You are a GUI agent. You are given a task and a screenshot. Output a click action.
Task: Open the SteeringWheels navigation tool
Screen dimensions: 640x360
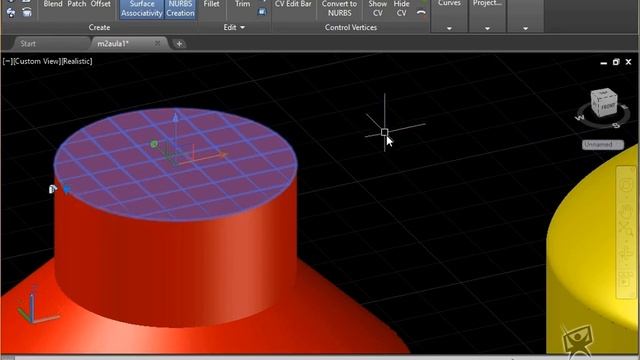626,186
